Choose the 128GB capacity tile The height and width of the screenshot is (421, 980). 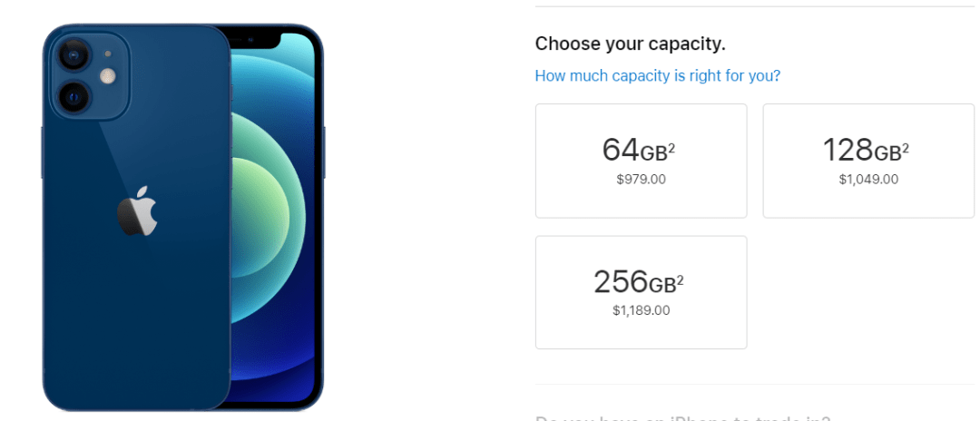tap(868, 161)
